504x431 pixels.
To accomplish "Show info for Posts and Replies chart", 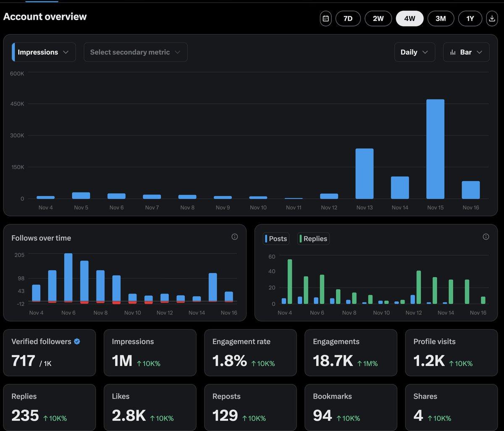I will pyautogui.click(x=486, y=237).
